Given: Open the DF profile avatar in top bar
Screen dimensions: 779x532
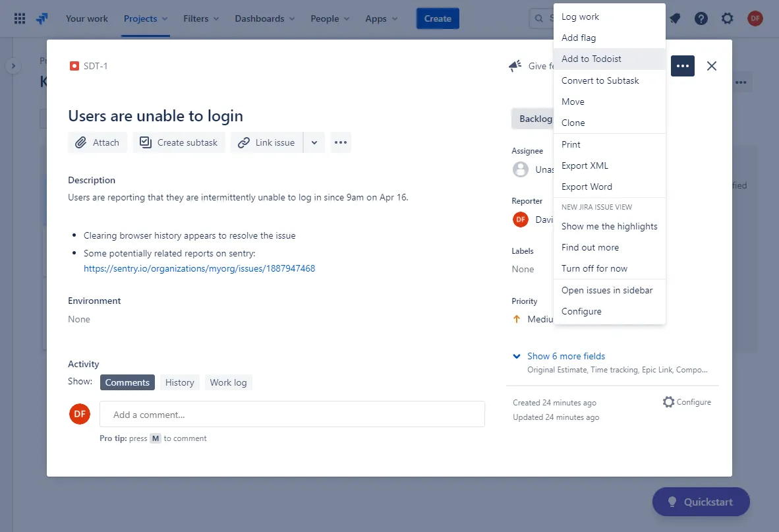Looking at the screenshot, I should [x=755, y=18].
